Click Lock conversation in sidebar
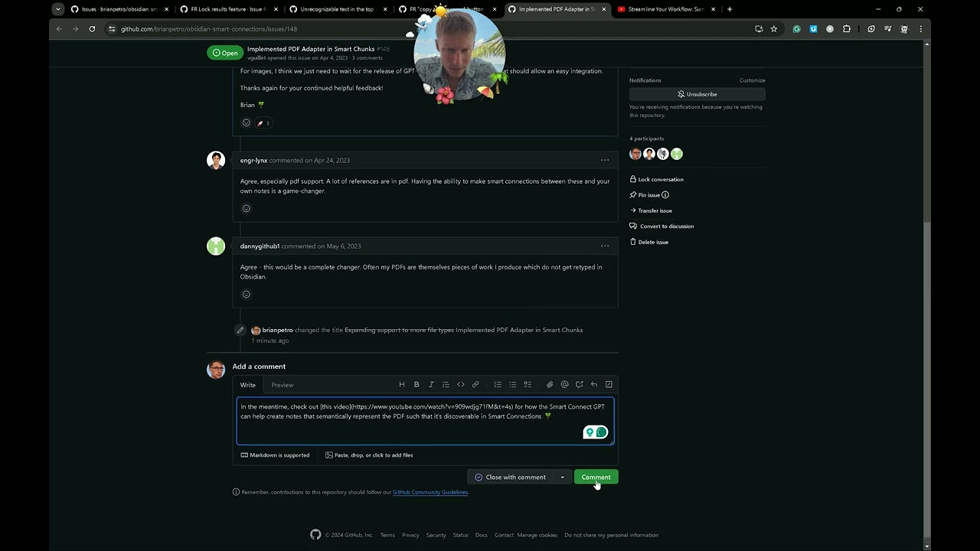 [656, 179]
